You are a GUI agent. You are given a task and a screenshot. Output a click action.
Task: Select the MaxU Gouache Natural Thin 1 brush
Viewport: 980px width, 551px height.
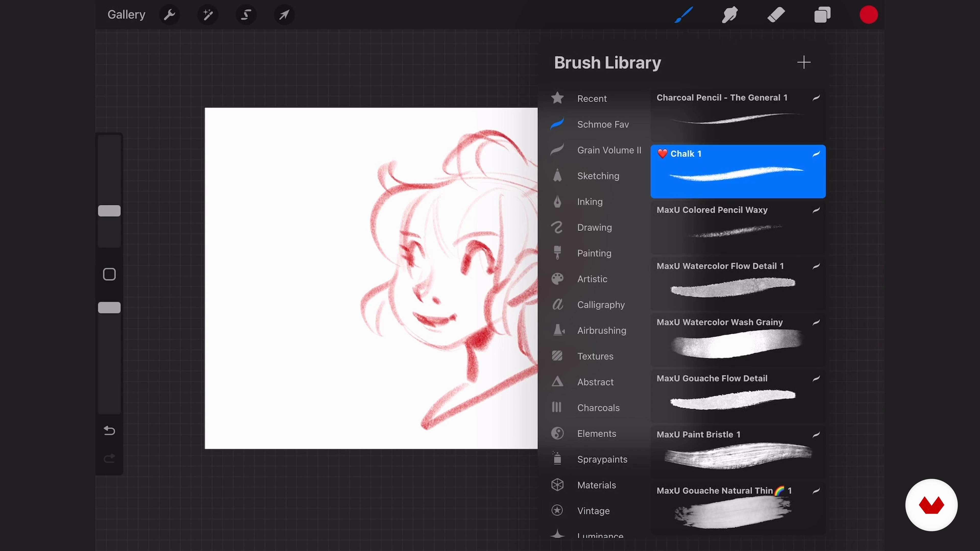click(738, 508)
